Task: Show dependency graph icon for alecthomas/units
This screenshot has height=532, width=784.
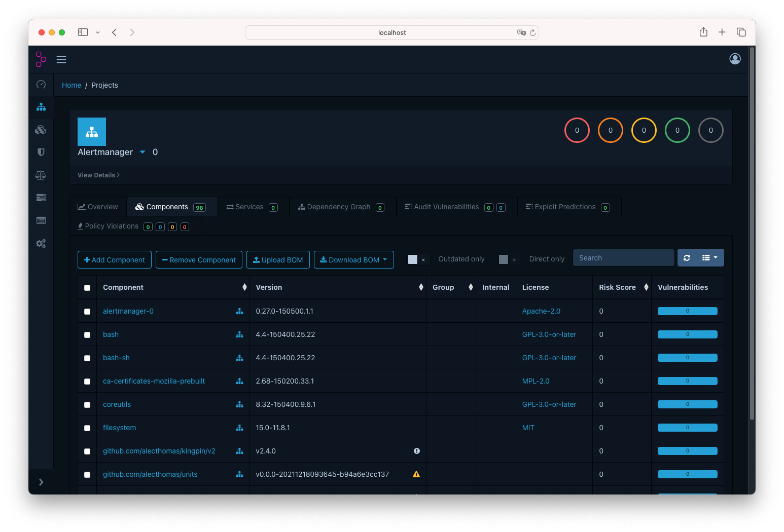Action: (x=239, y=474)
